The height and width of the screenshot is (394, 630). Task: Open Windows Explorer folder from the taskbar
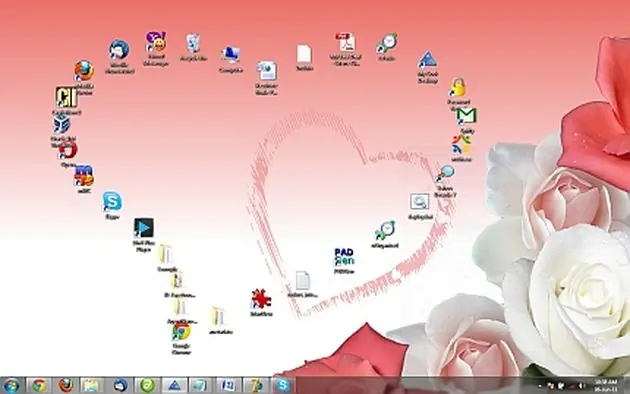pyautogui.click(x=92, y=386)
